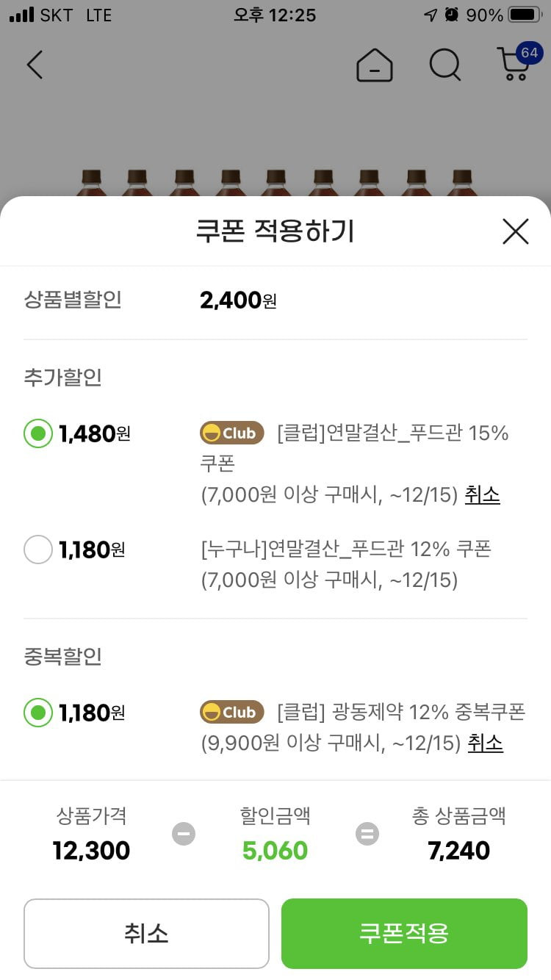Viewport: 551px width, 980px height.
Task: Tap Club badge on 광동제약 coupon
Action: pyautogui.click(x=232, y=712)
